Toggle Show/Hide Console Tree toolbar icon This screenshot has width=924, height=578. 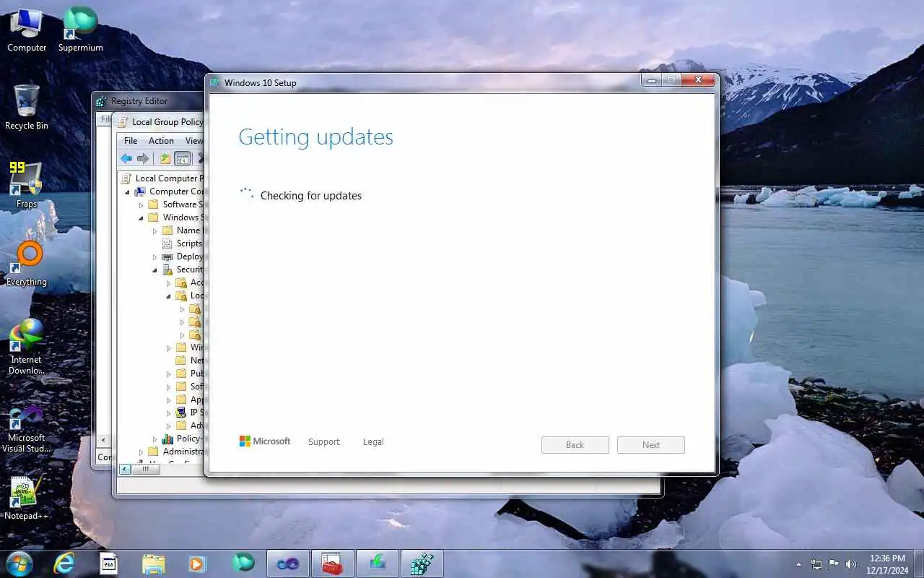[183, 158]
